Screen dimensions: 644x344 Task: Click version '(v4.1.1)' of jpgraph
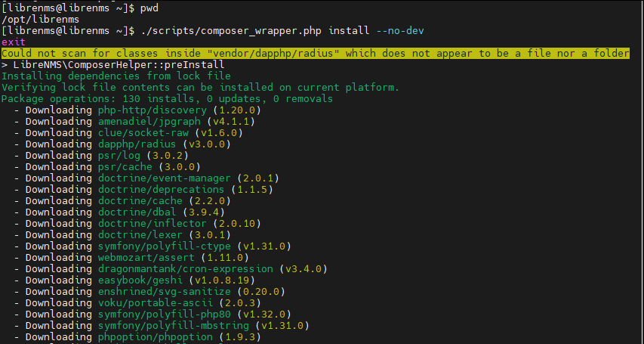[231, 122]
